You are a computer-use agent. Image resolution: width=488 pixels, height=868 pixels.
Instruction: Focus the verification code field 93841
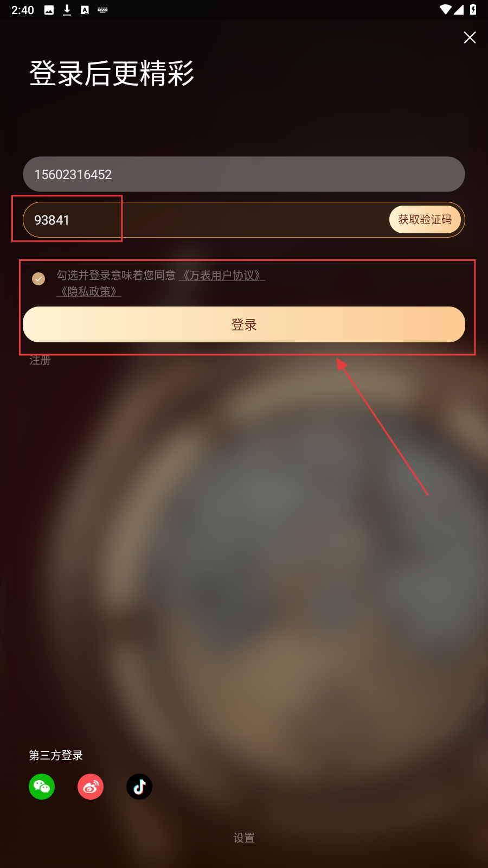205,220
